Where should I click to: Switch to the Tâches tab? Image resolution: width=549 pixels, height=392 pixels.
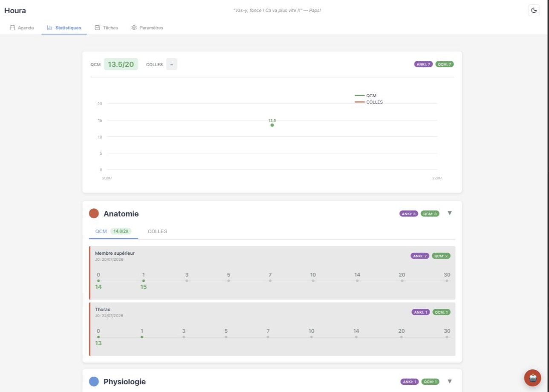[x=106, y=28]
